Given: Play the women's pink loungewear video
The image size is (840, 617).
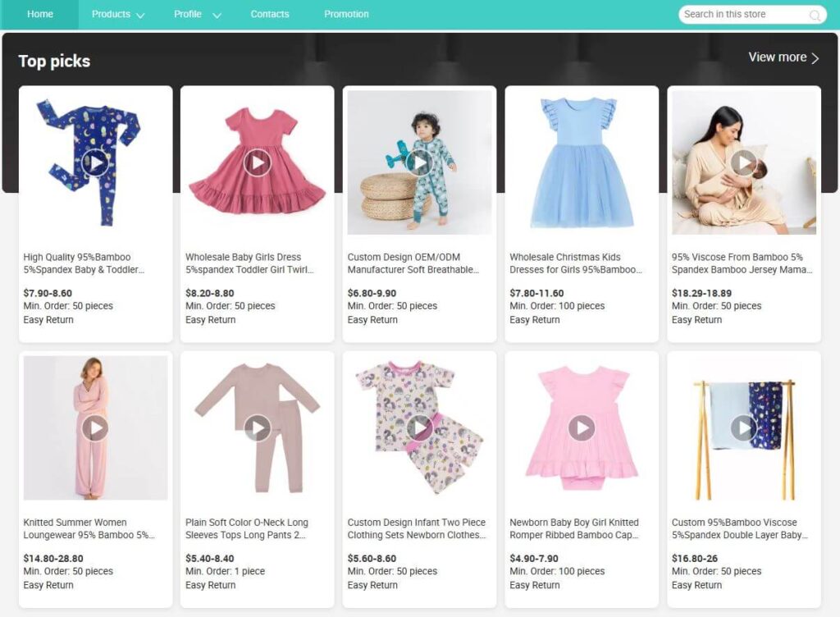Looking at the screenshot, I should [x=96, y=427].
